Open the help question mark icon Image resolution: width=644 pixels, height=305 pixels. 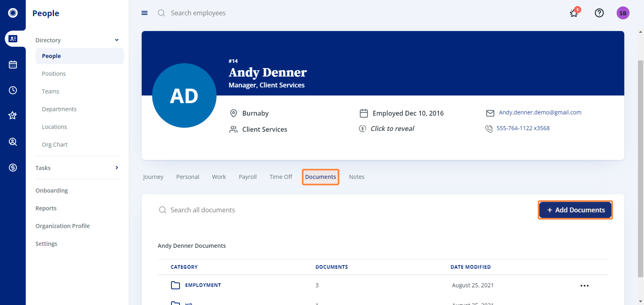(x=599, y=13)
